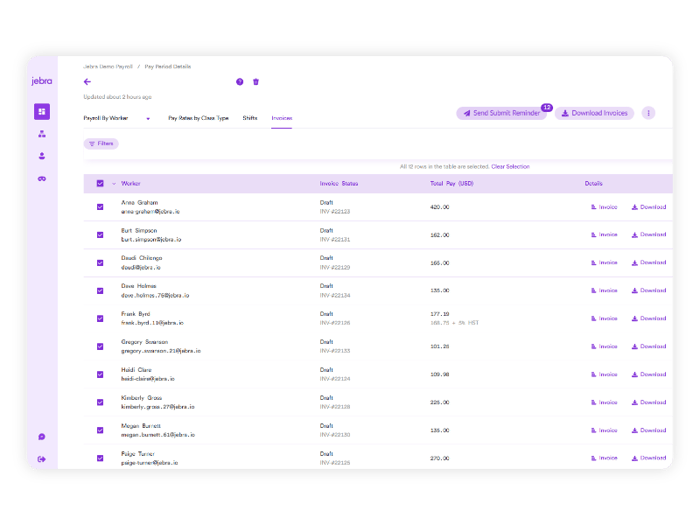
Task: Open the help question mark icon
Action: click(x=240, y=82)
